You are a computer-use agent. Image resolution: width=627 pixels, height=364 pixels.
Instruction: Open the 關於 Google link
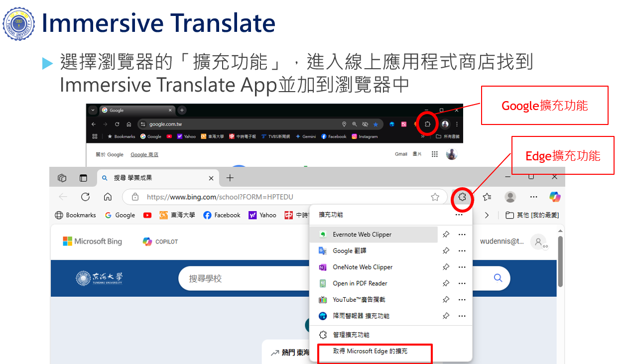pyautogui.click(x=110, y=154)
